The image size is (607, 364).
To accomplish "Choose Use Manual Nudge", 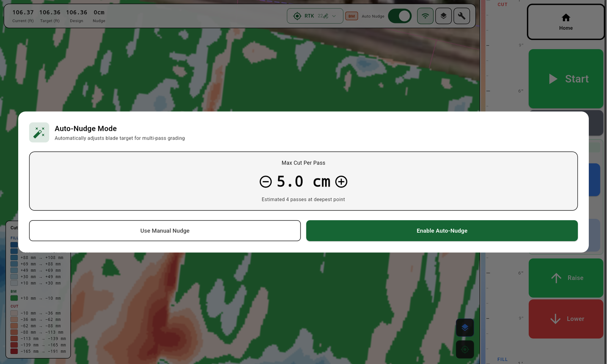I will [x=165, y=231].
